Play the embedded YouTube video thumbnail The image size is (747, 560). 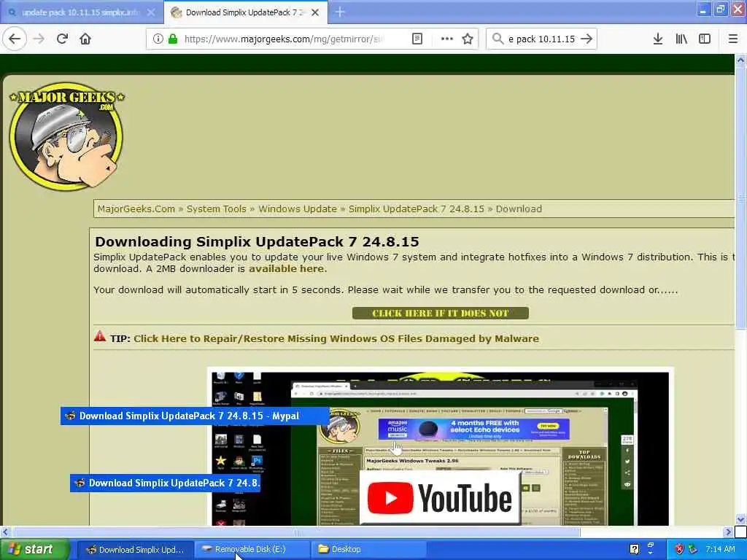click(x=440, y=449)
